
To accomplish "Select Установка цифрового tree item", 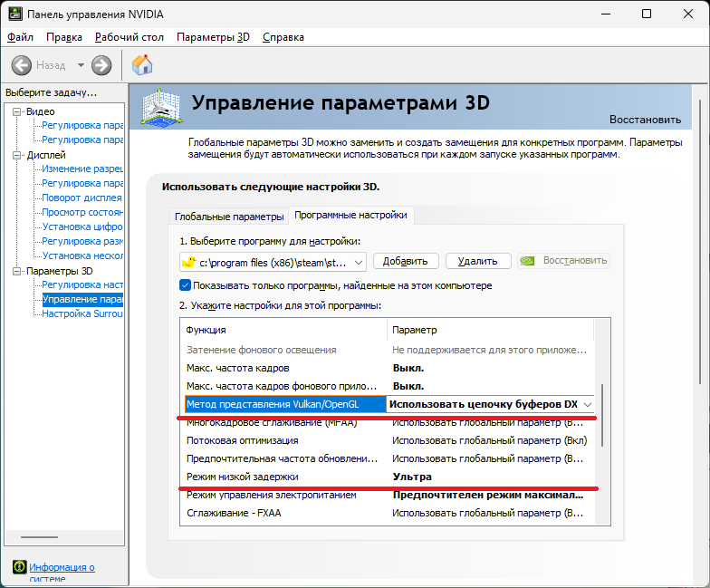I will (x=82, y=227).
